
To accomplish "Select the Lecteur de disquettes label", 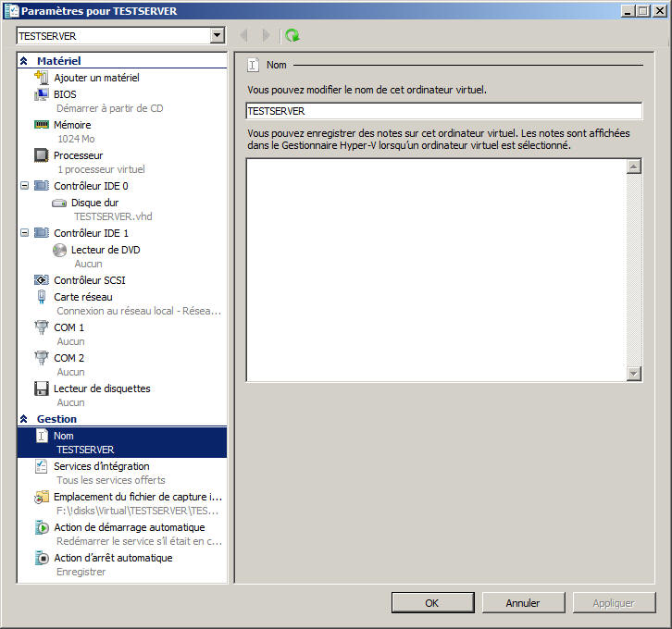I will (102, 388).
